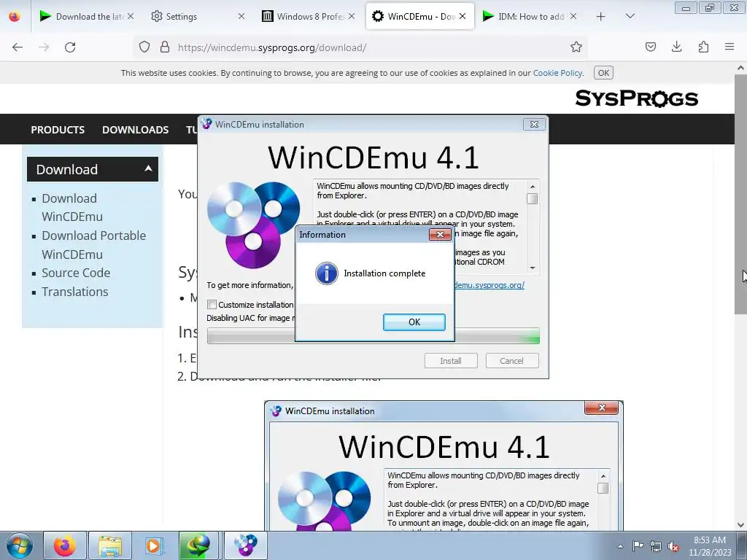Open a new browser tab

tap(601, 17)
